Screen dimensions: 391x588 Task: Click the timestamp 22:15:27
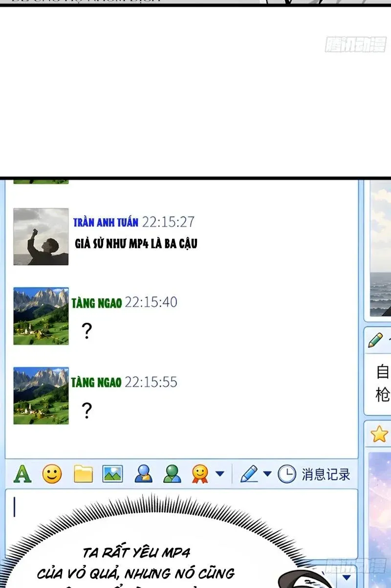168,222
